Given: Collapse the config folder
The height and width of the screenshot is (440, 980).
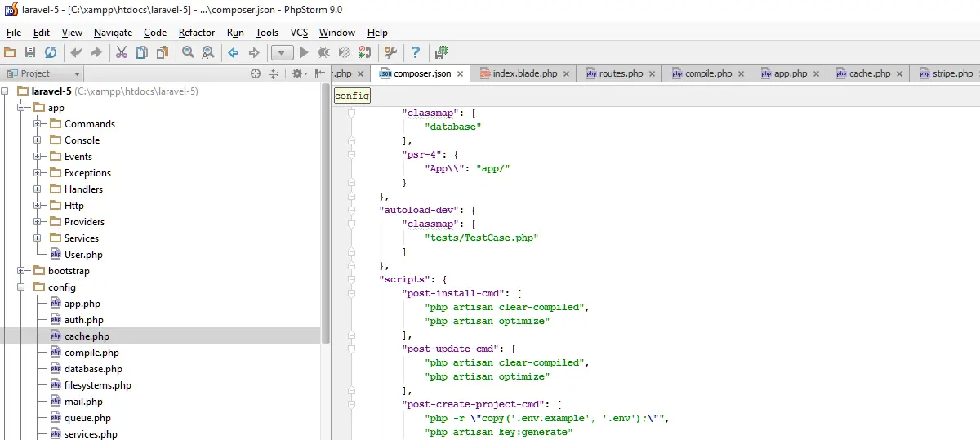Looking at the screenshot, I should coord(21,287).
